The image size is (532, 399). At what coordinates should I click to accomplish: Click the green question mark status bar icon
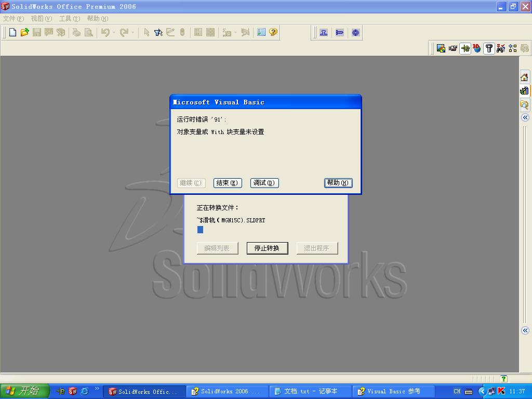click(504, 379)
